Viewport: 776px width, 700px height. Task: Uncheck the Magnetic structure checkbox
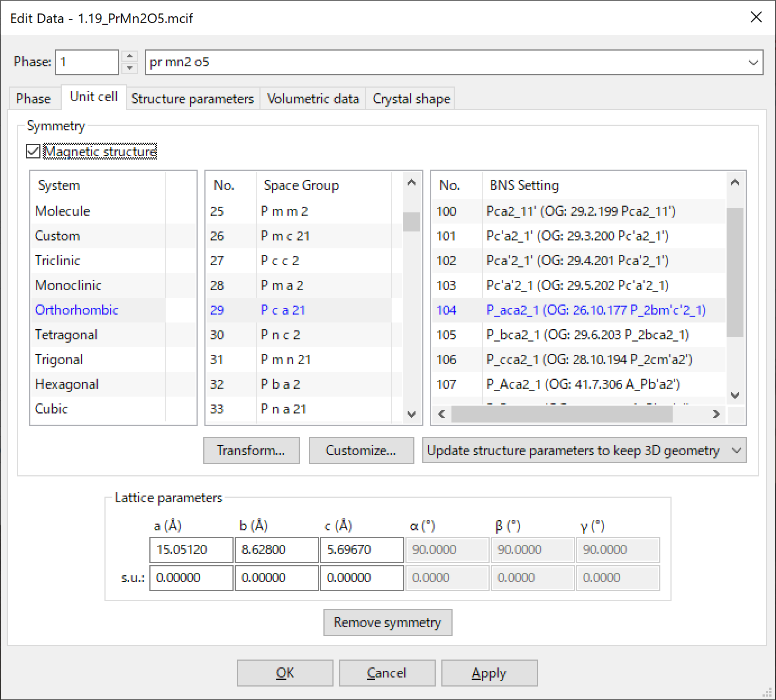click(x=34, y=152)
